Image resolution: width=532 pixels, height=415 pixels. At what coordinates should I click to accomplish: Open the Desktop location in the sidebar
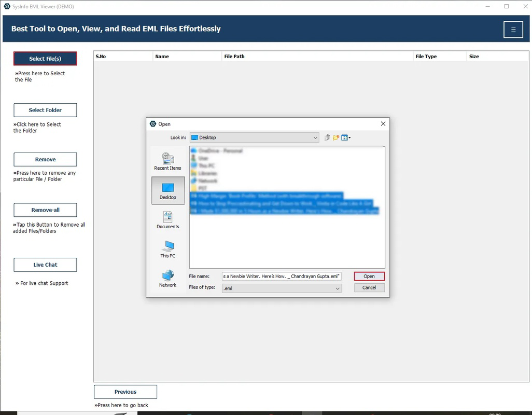pos(167,191)
